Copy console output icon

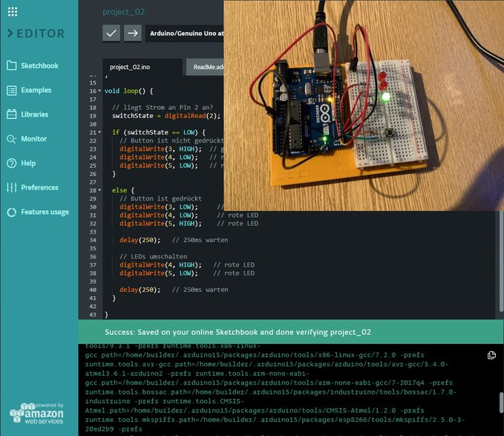point(491,355)
